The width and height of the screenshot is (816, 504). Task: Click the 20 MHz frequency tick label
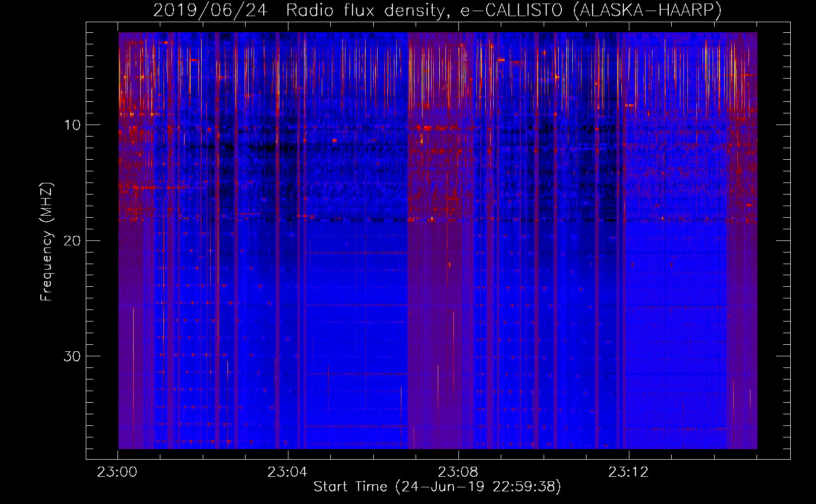(x=72, y=240)
